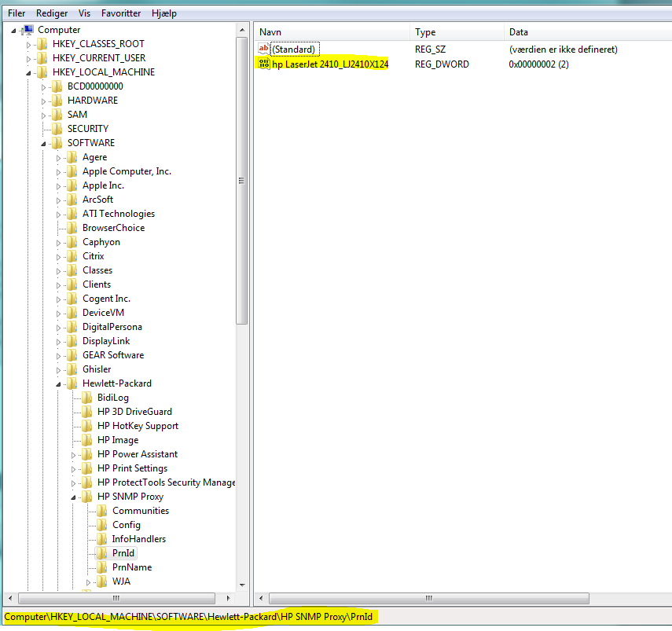Click the BidiLog folder icon
Viewport: 672px width, 631px height.
pos(87,397)
